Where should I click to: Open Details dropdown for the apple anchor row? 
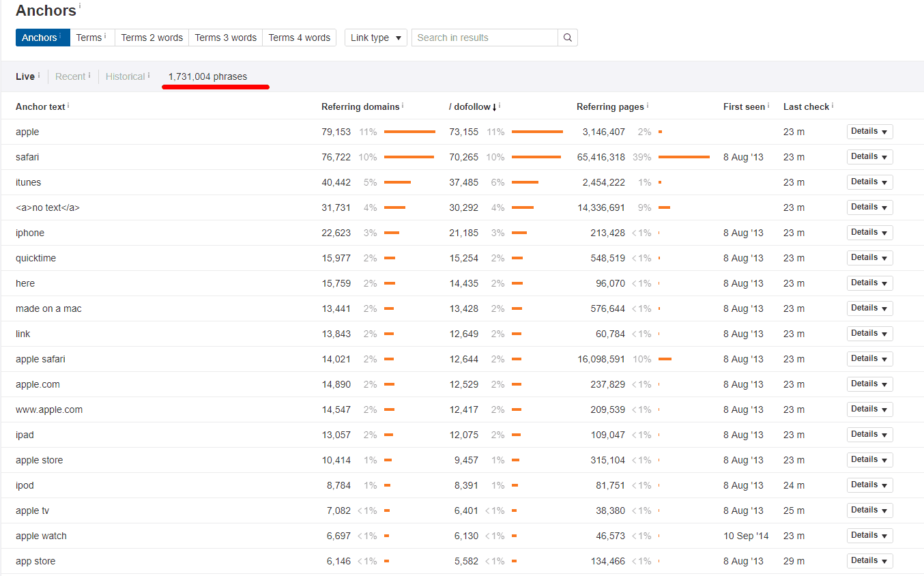[869, 131]
